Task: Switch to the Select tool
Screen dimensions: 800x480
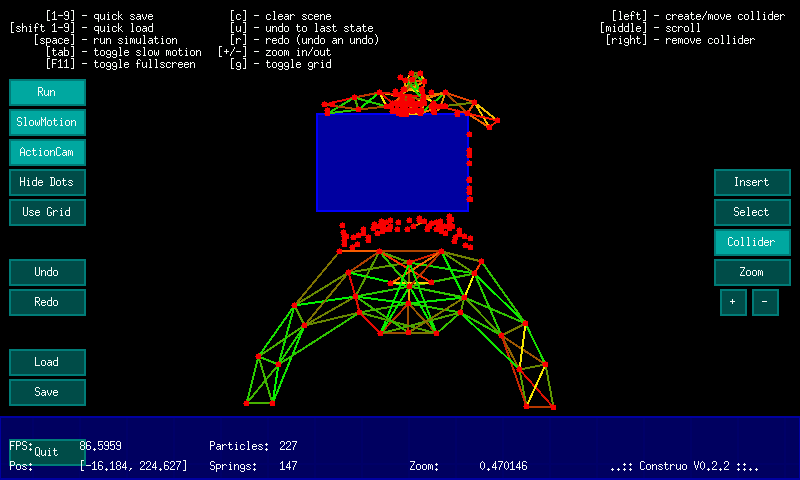Action: (x=751, y=212)
